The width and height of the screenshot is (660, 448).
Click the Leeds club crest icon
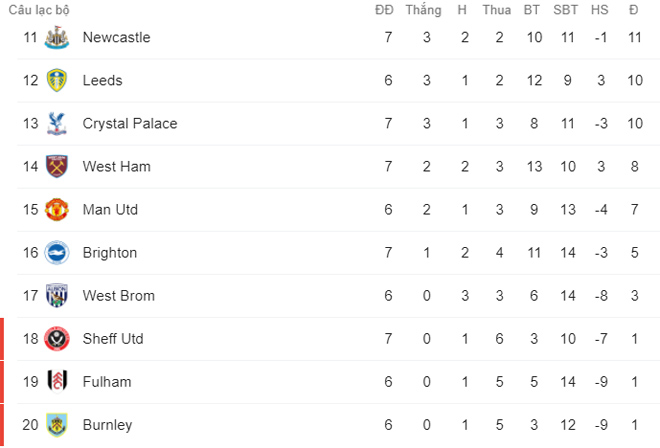pyautogui.click(x=57, y=80)
